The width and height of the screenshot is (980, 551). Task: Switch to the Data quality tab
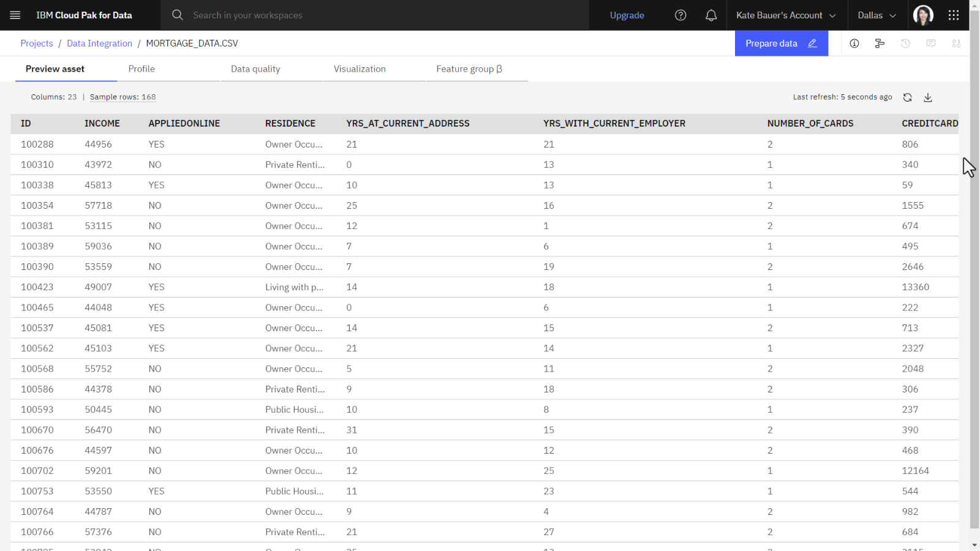(x=271, y=69)
